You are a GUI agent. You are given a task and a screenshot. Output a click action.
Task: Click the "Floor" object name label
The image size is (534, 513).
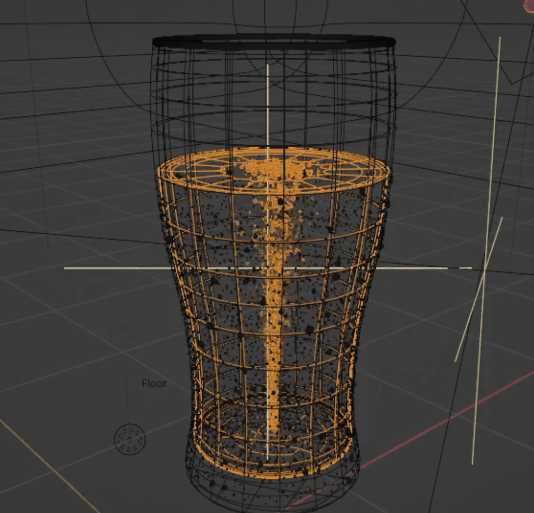click(154, 384)
